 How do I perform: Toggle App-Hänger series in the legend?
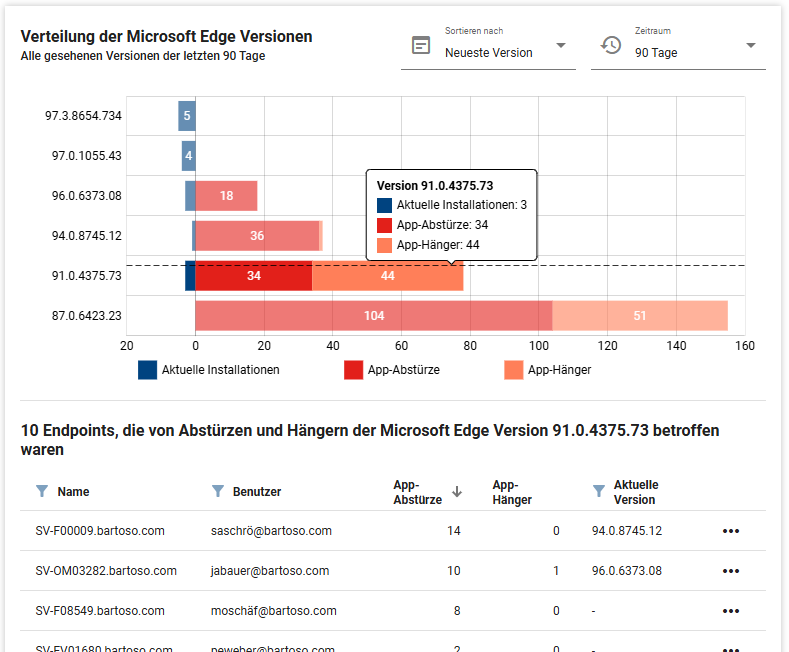click(x=548, y=370)
